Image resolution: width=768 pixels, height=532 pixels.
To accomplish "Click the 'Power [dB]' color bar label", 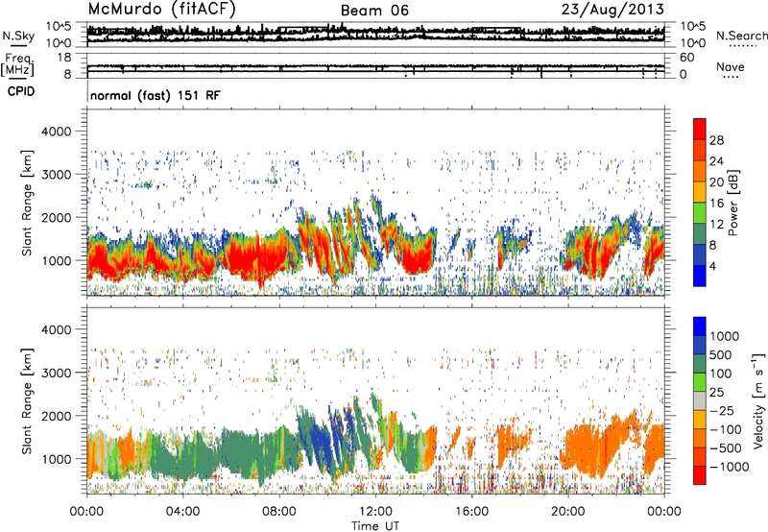I will pos(732,203).
